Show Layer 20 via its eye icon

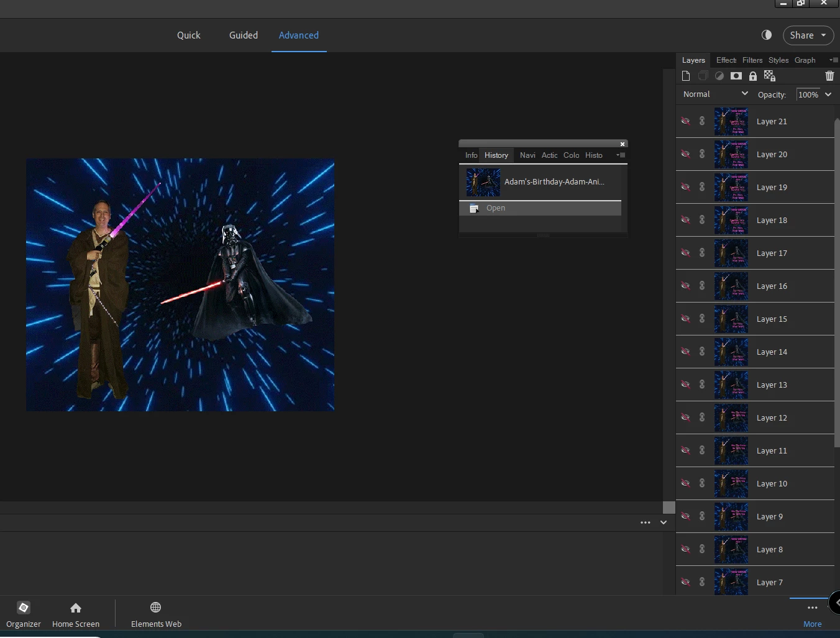point(685,154)
